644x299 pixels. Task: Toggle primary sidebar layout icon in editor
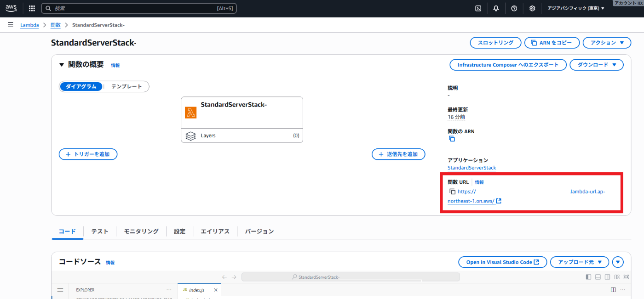588,277
